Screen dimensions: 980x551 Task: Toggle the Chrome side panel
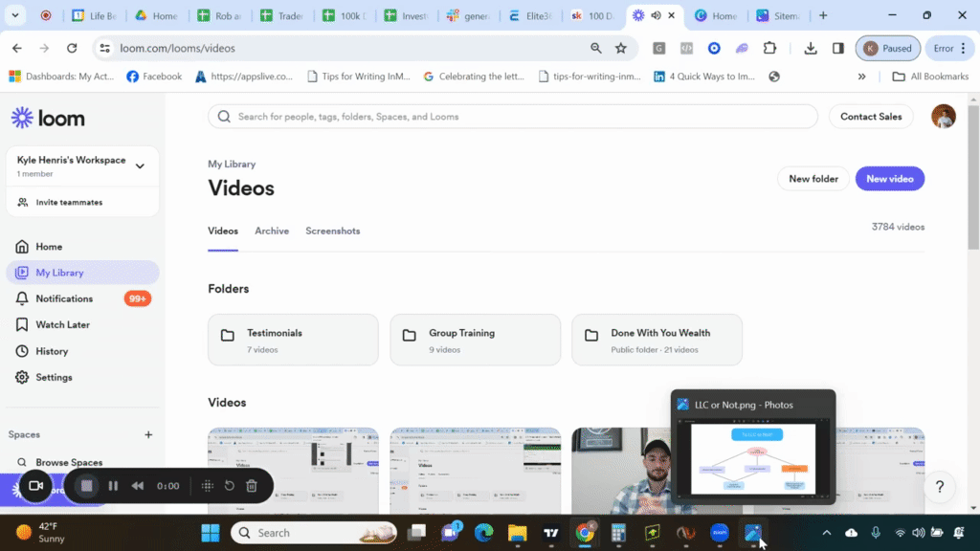point(838,48)
